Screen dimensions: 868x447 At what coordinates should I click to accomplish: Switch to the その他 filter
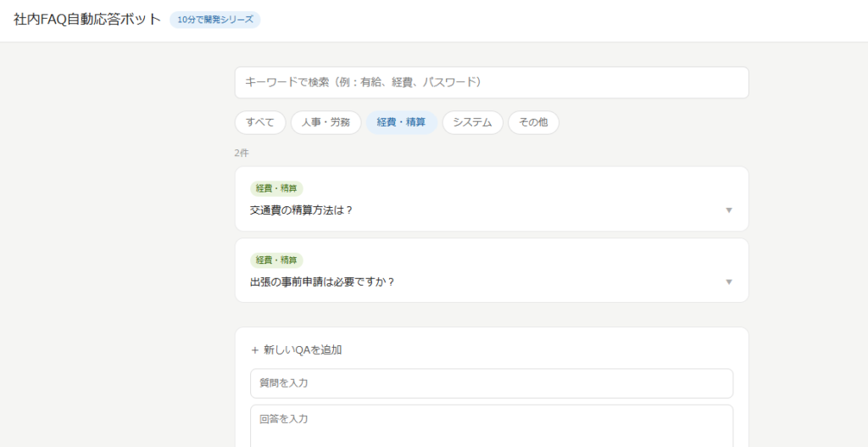533,122
